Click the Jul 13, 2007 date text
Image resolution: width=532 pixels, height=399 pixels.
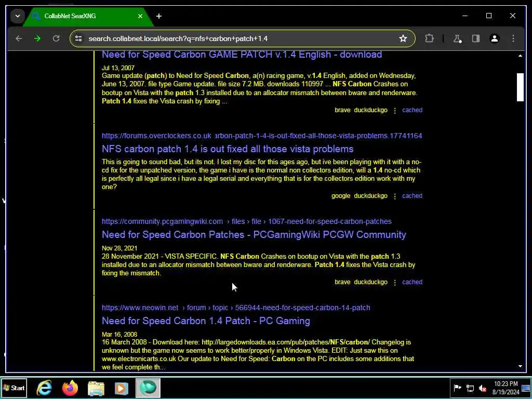[118, 68]
